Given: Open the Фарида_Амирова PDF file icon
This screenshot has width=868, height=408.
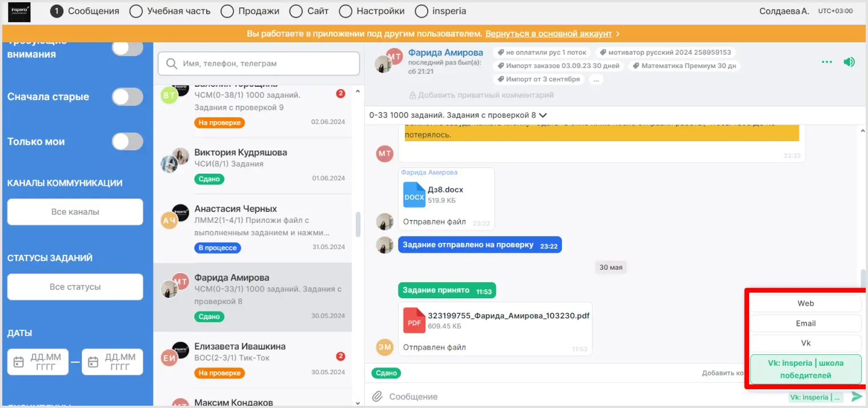Looking at the screenshot, I should click(414, 320).
